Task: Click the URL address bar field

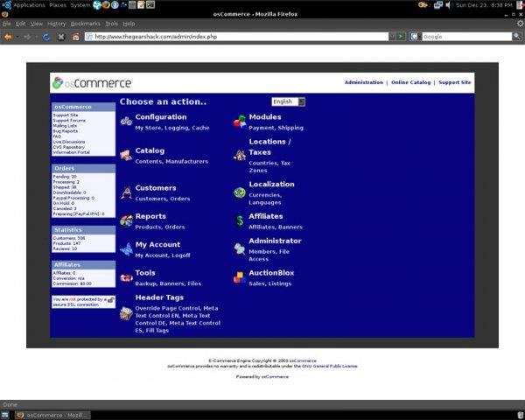Action: click(236, 37)
